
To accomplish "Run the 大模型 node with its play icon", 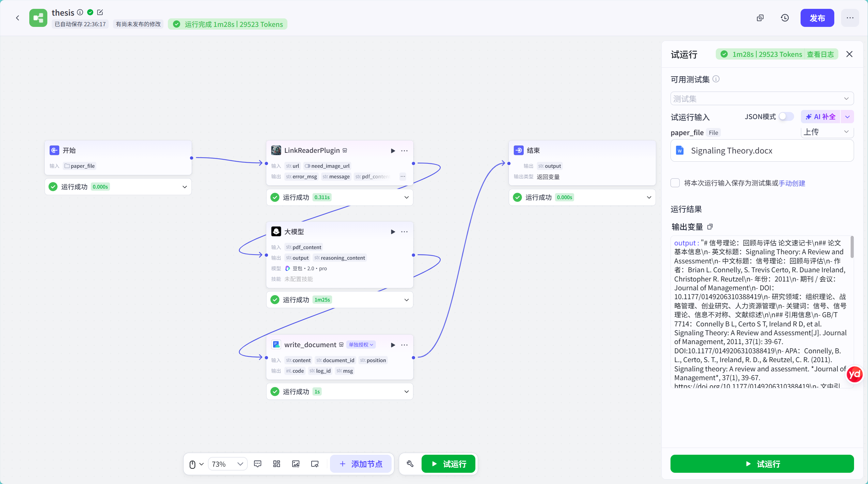I will point(393,232).
